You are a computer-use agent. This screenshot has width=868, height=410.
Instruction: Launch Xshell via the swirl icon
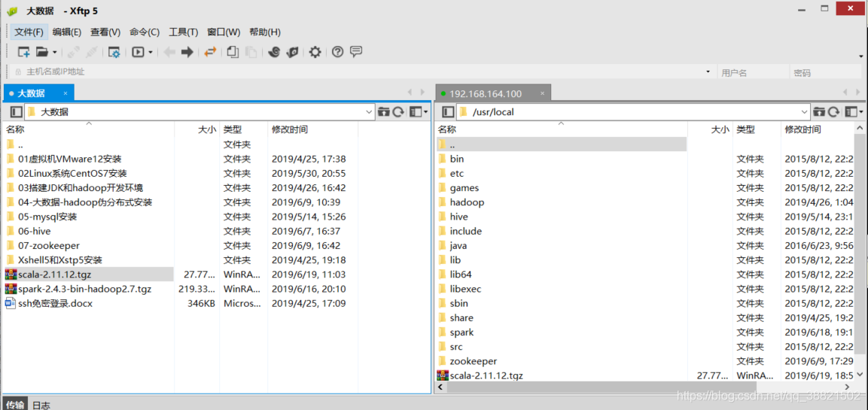(x=274, y=52)
